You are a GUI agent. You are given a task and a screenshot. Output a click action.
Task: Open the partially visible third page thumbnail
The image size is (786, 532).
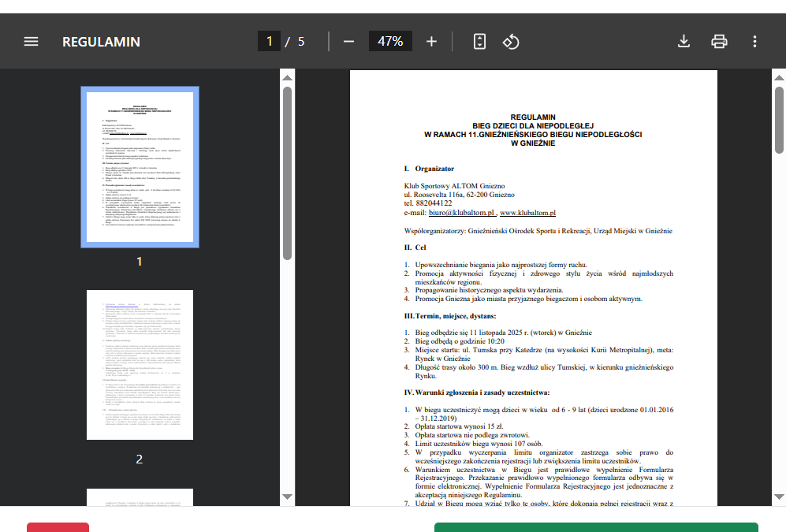(x=140, y=497)
